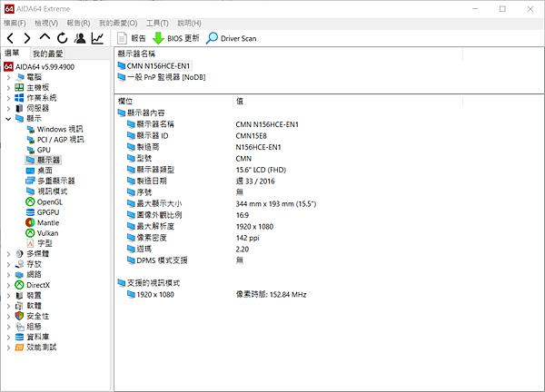Select the GPGPU icon
545x392 pixels.
pos(30,212)
